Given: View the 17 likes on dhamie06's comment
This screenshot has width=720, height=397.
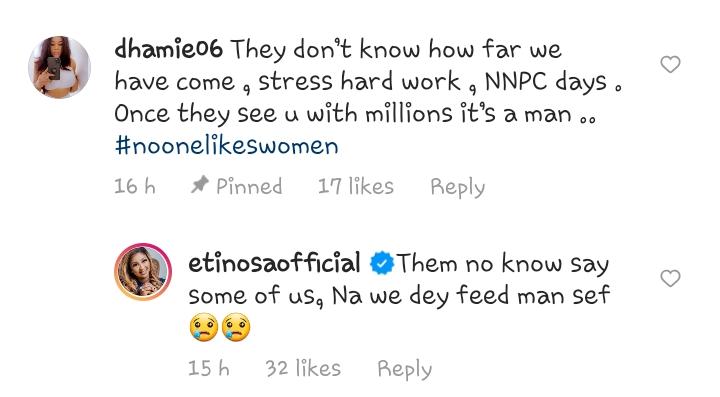Looking at the screenshot, I should coord(356,186).
